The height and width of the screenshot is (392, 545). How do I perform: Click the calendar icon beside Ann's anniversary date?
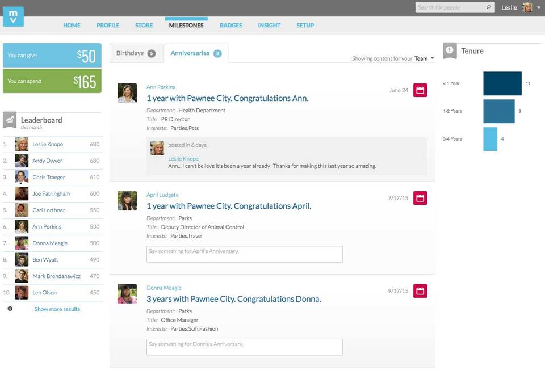420,90
